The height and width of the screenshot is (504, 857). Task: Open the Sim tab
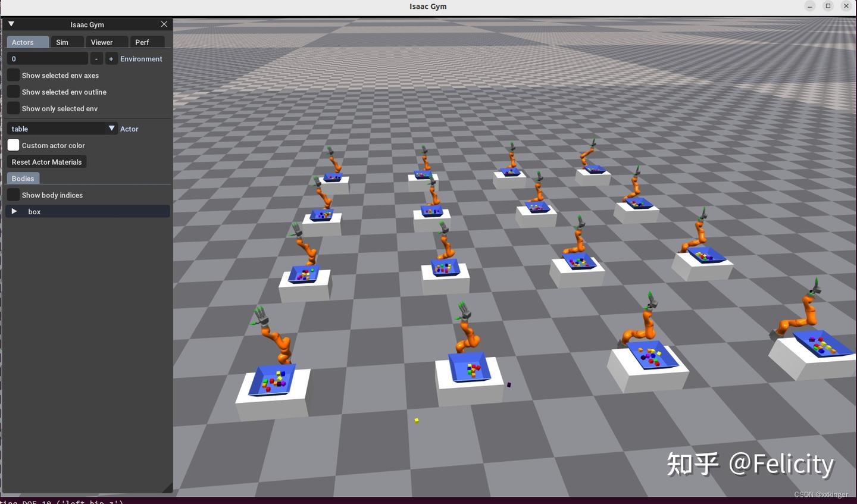coord(67,42)
